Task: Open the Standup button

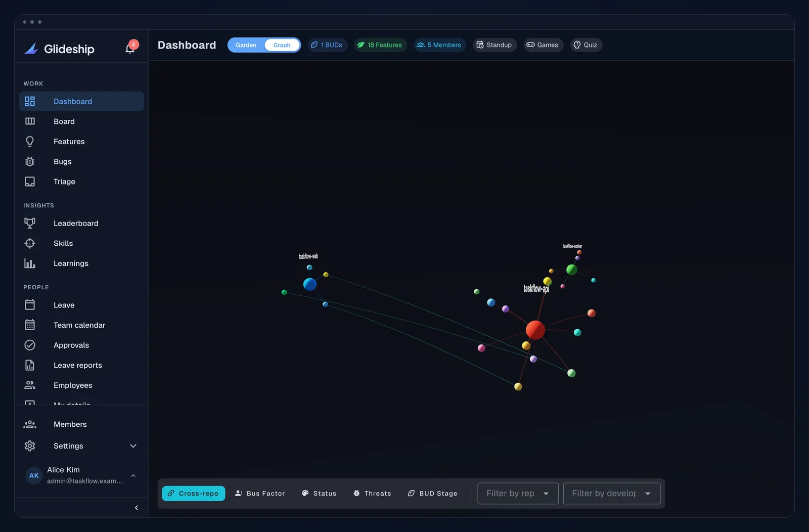Action: coord(495,45)
